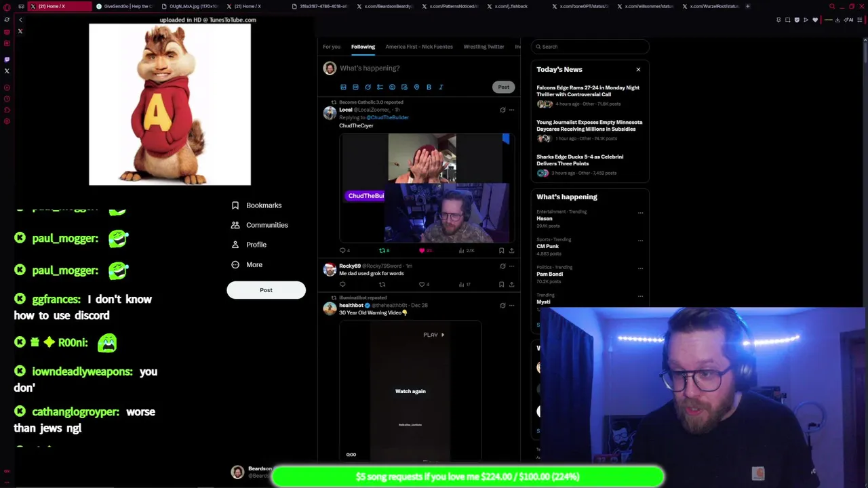868x488 pixels.
Task: Click the X search field
Action: coord(590,47)
